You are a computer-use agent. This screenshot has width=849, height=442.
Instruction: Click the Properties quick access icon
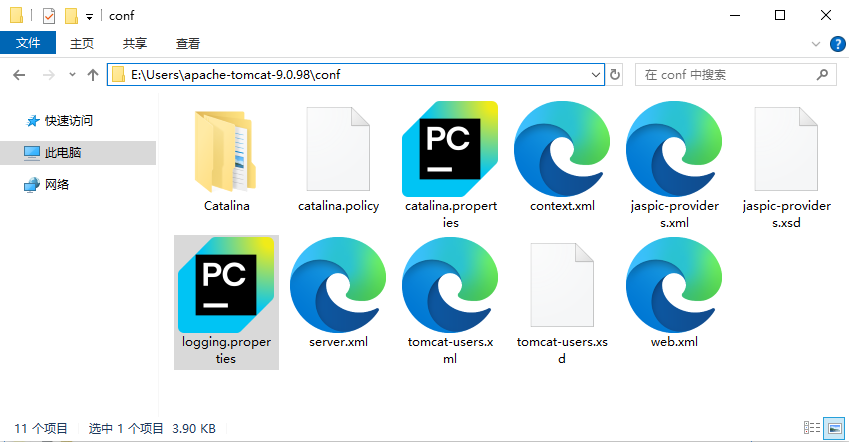tap(49, 16)
